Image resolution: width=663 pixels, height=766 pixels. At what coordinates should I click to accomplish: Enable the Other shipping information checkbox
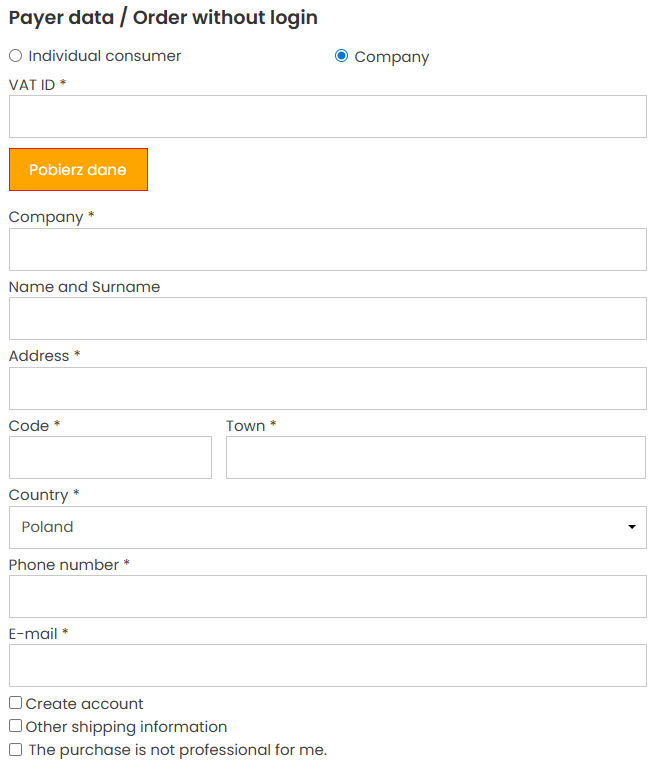15,726
